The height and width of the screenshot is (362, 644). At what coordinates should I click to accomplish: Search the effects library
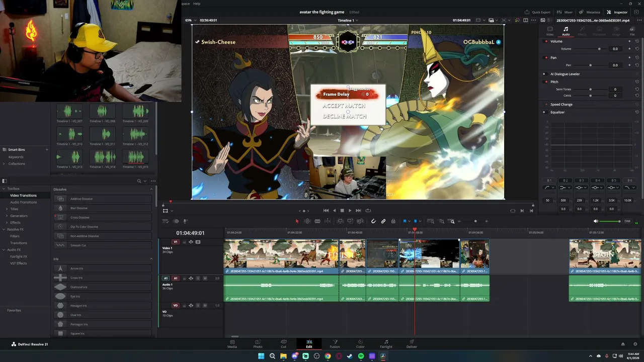[139, 181]
